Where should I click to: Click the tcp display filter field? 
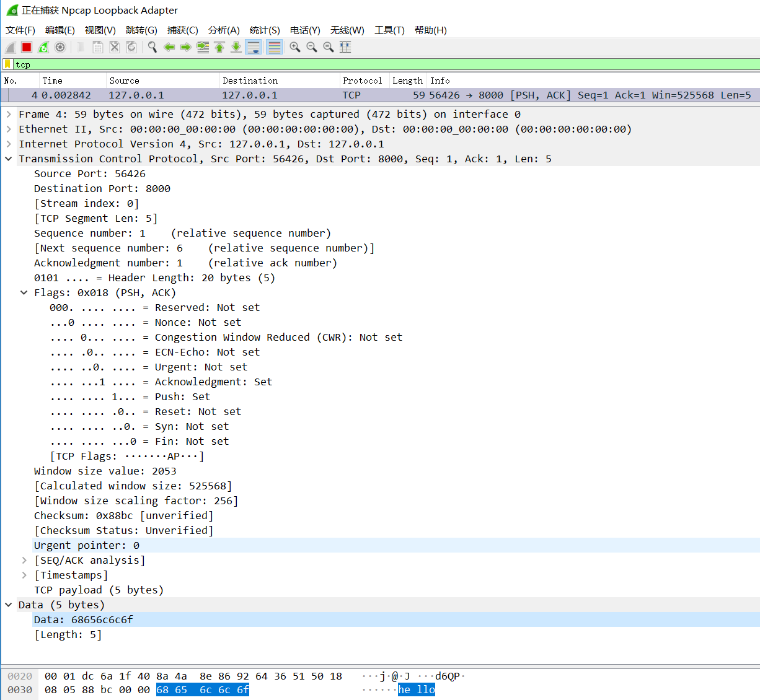[372, 64]
